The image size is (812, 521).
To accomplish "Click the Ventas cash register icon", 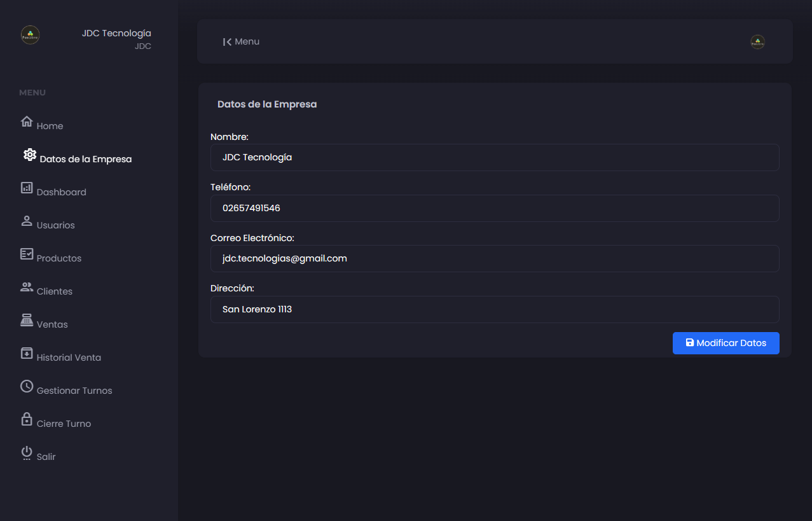I will 27,320.
